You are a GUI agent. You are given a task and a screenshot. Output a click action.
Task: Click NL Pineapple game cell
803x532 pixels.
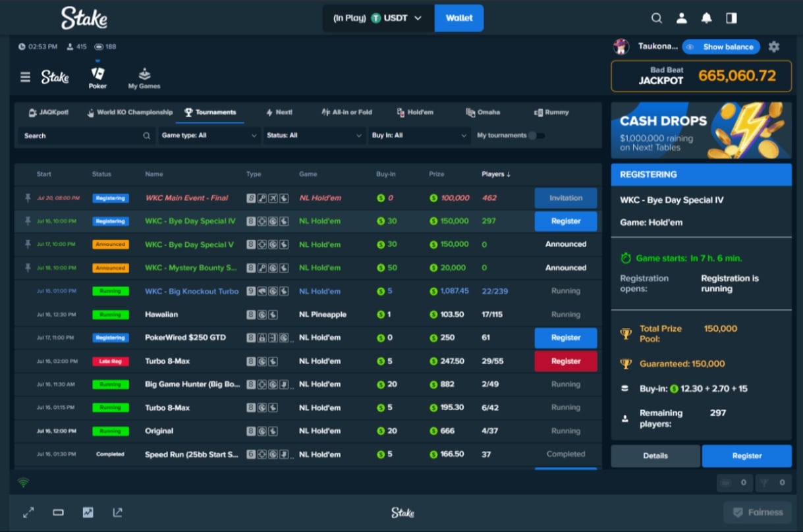323,315
